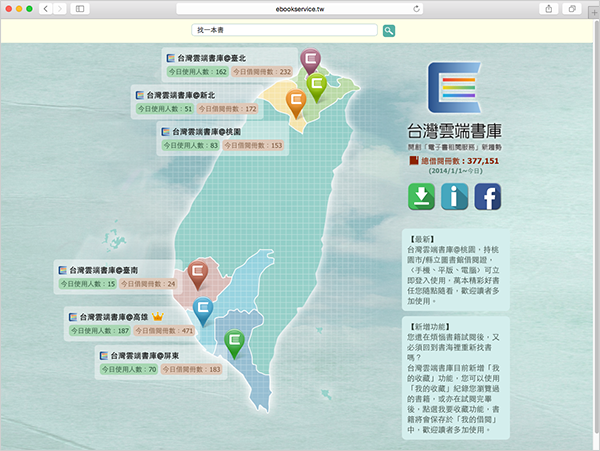Click the small logo icon beside 臺北 label
600x451 pixels.
[170, 58]
